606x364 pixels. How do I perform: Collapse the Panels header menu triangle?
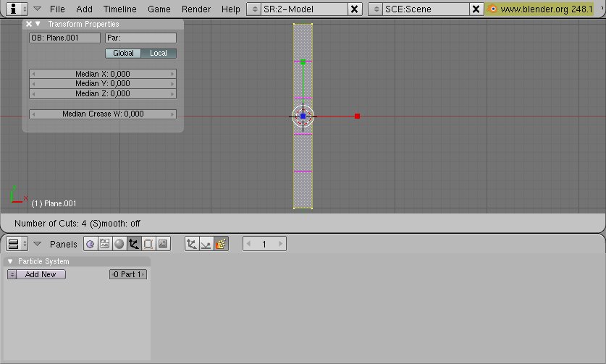coord(37,244)
